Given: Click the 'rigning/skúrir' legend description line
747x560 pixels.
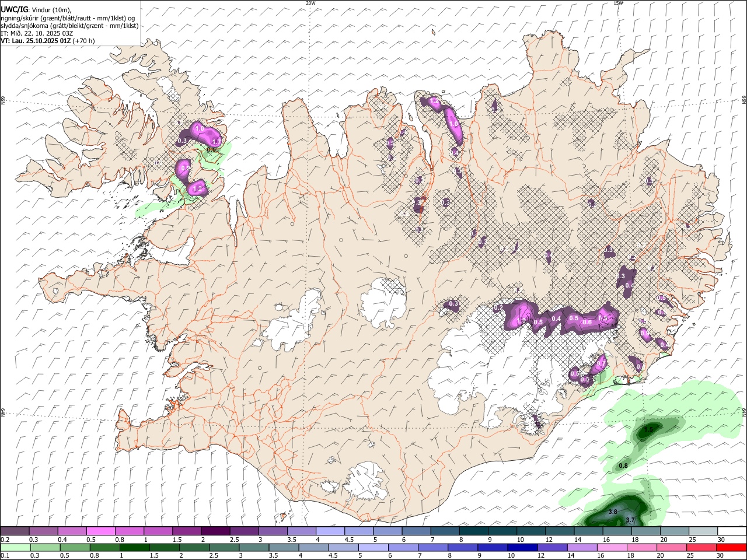Looking at the screenshot, I should (x=67, y=18).
